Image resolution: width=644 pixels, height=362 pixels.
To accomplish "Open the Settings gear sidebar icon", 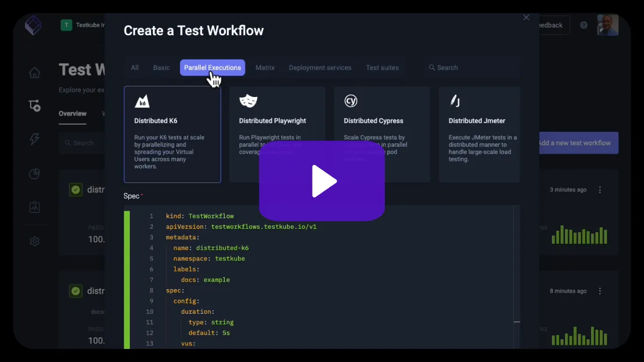I will point(34,241).
